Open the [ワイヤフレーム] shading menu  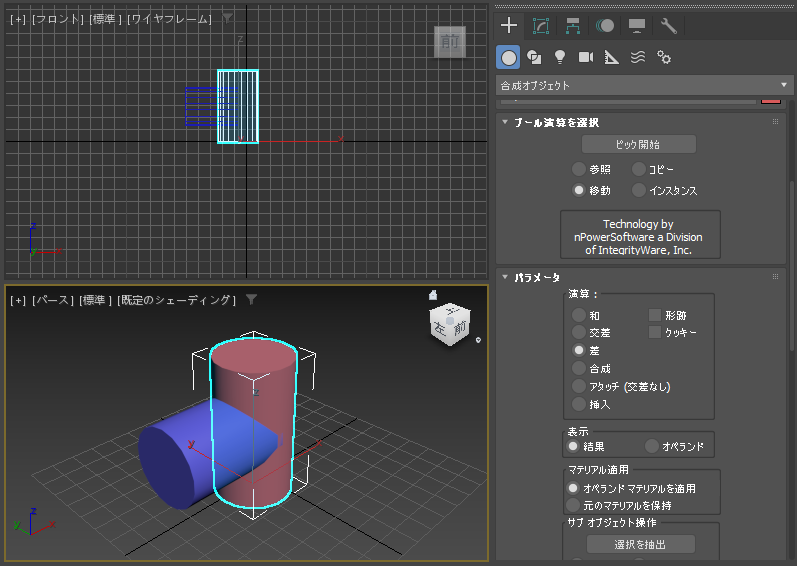[x=169, y=19]
